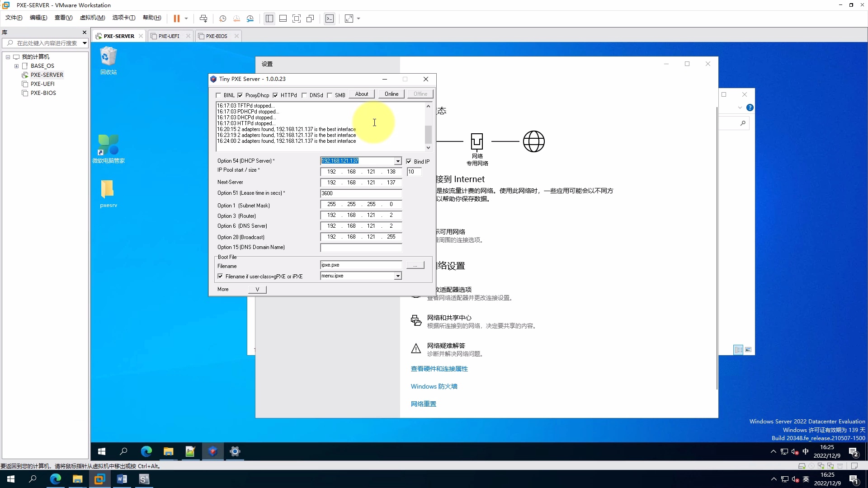Select the snapshot clock icon to take snapshot
Viewport: 868px width, 488px height.
[x=222, y=19]
